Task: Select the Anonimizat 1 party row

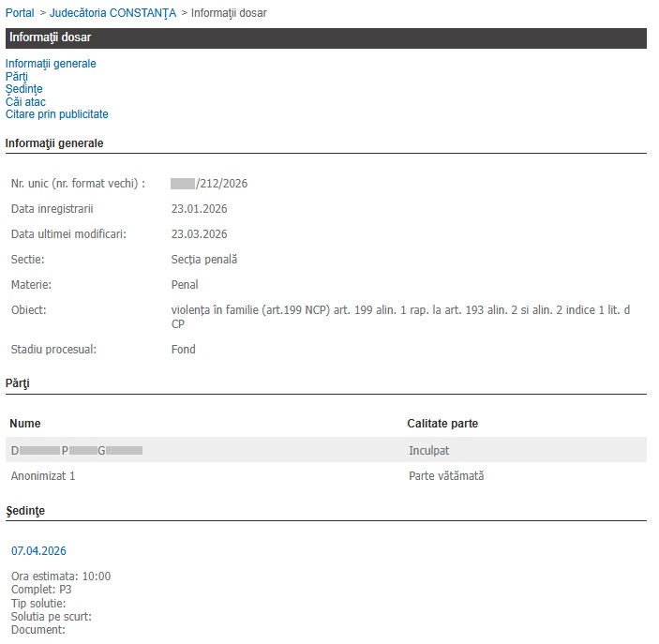Action: tap(43, 476)
